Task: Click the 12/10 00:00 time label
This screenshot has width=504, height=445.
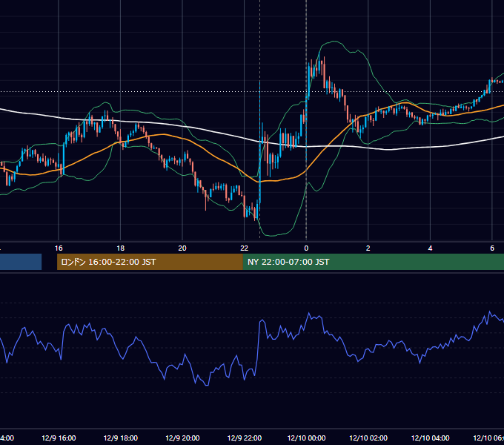Action: click(306, 438)
